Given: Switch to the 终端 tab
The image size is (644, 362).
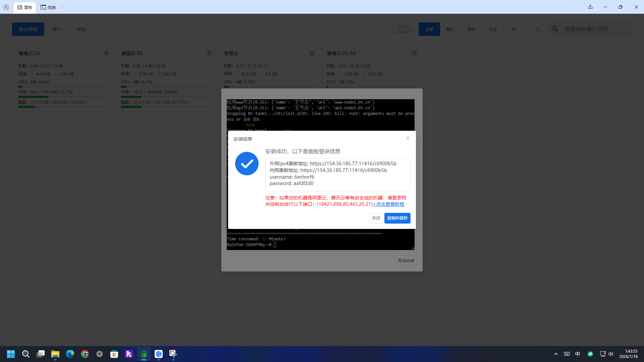Looking at the screenshot, I should (x=48, y=7).
